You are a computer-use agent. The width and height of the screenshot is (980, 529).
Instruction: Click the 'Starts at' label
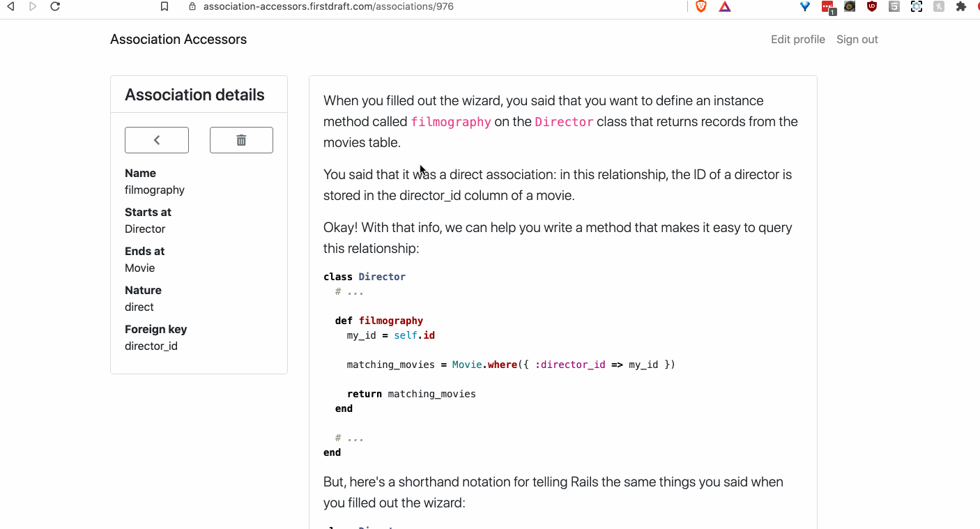tap(148, 212)
